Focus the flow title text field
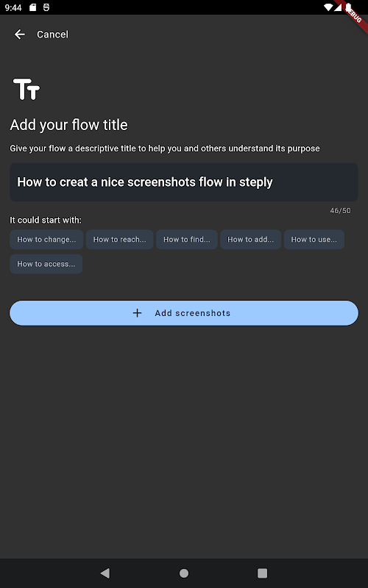Viewport: 368px width, 588px height. point(183,182)
